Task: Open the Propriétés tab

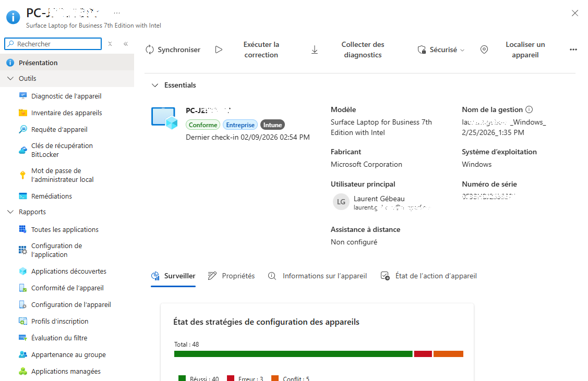Action: point(231,276)
